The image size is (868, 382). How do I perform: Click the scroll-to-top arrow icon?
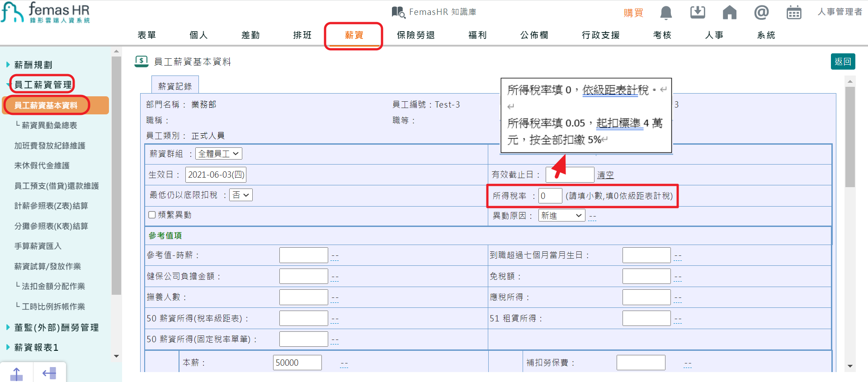click(x=16, y=373)
